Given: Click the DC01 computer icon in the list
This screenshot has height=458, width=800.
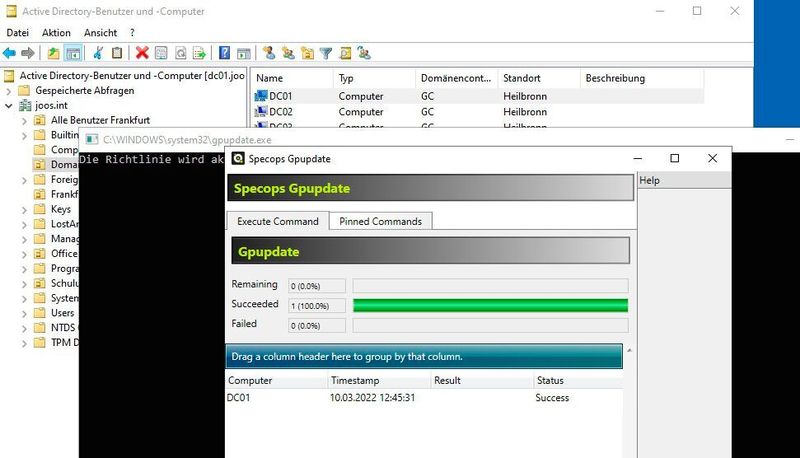Looking at the screenshot, I should 261,96.
